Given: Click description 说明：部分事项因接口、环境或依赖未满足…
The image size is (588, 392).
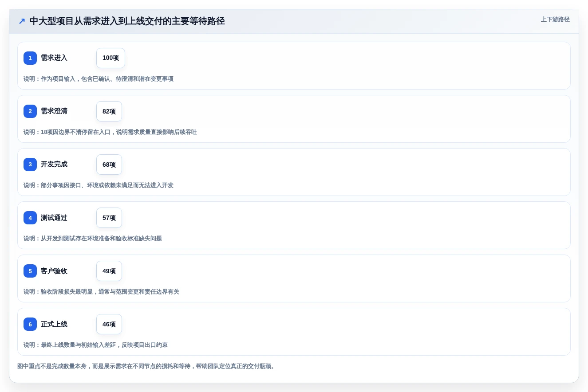Looking at the screenshot, I should click(99, 185).
